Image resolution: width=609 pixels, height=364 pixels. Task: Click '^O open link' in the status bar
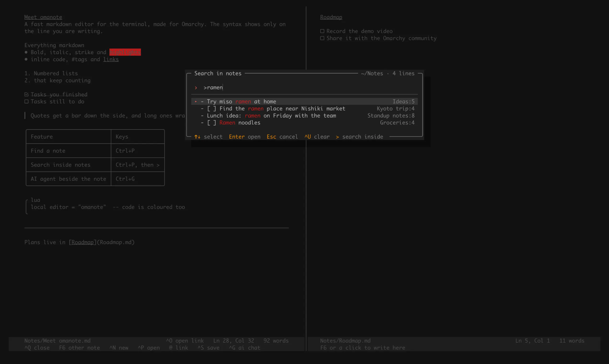(185, 341)
